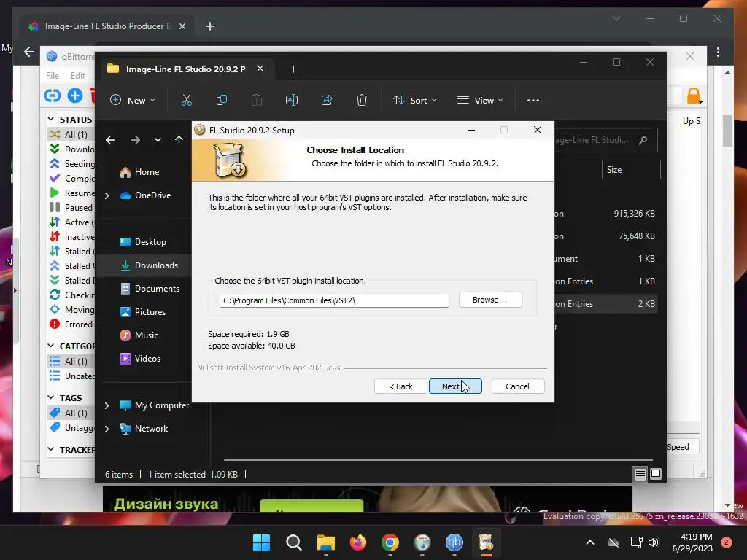The image size is (747, 560).
Task: Open the Sort dropdown
Action: [x=414, y=101]
